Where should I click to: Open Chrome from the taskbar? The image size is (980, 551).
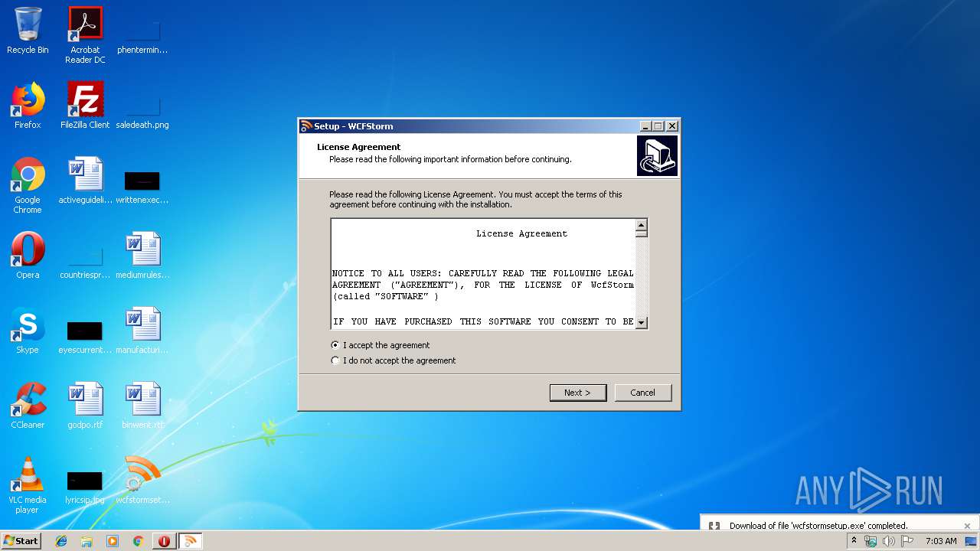click(x=138, y=541)
